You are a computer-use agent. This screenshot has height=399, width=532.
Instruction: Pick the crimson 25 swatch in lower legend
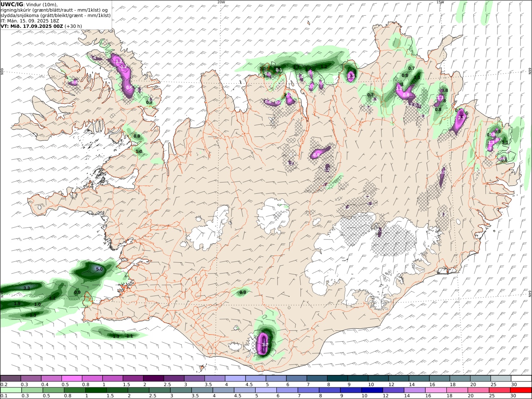[x=500, y=390]
